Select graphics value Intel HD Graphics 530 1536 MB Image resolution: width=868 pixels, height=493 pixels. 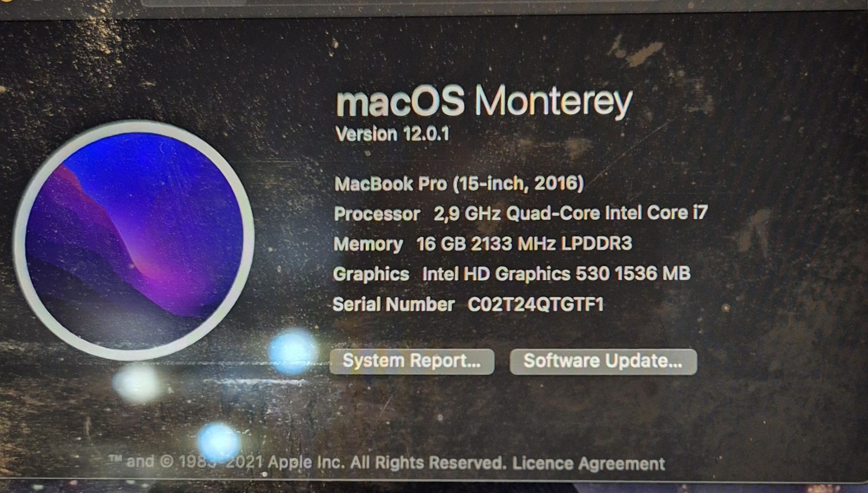556,274
